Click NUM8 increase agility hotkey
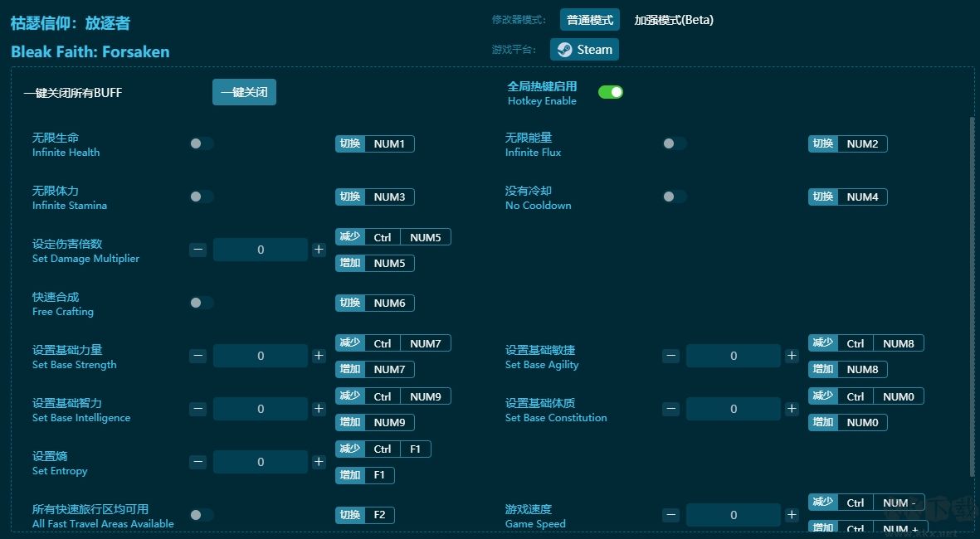 tap(848, 369)
